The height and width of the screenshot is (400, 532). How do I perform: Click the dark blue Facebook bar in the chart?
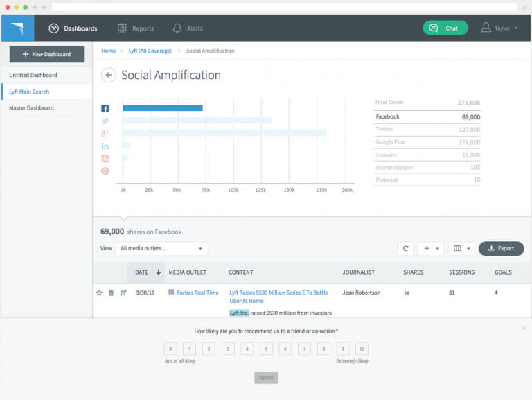pos(163,108)
